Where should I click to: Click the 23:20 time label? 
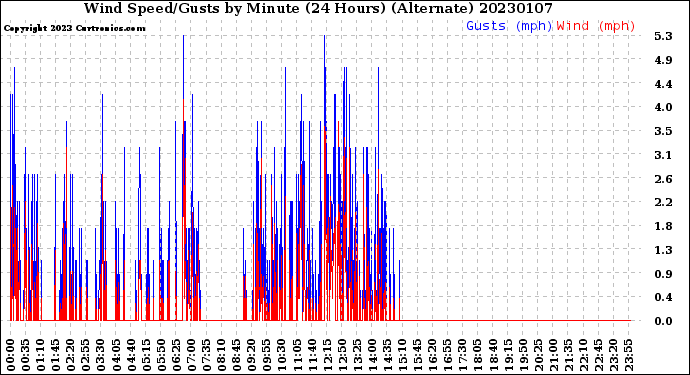point(613,355)
